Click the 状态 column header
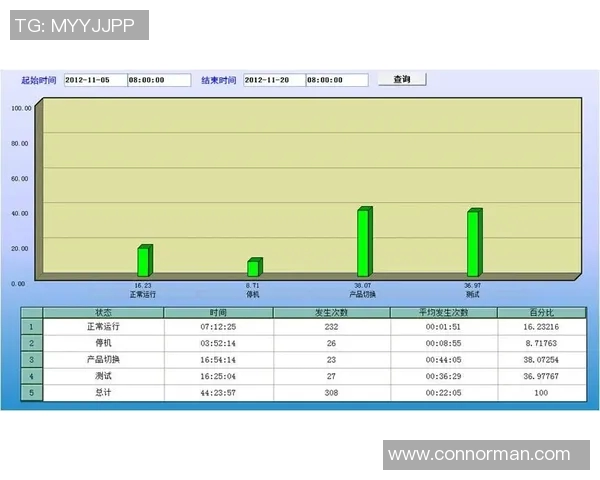 (104, 313)
